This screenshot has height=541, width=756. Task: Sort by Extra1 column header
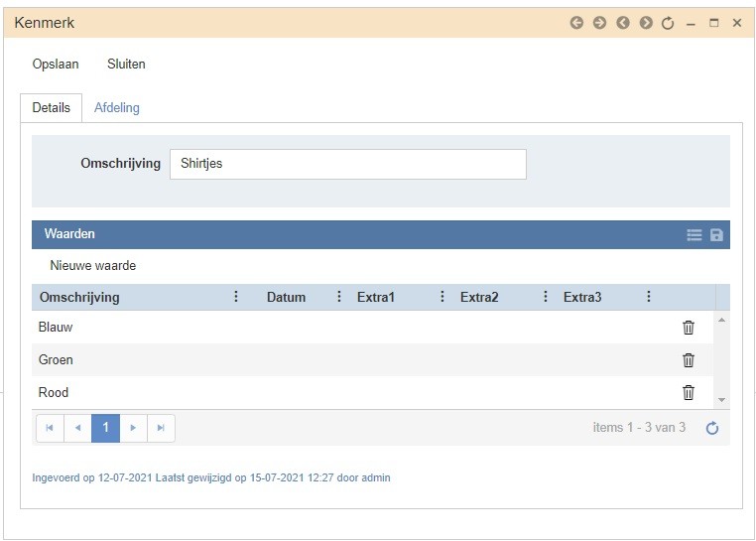pyautogui.click(x=376, y=297)
